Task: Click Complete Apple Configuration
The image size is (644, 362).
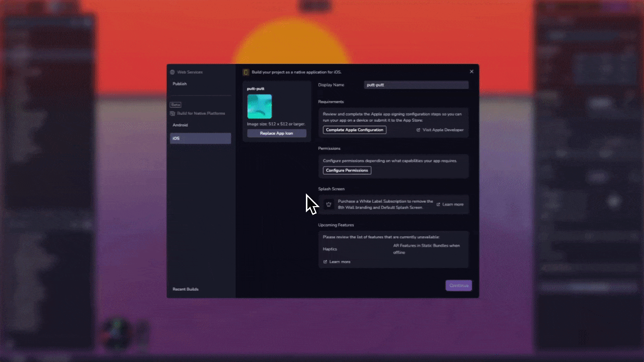Action: (354, 130)
